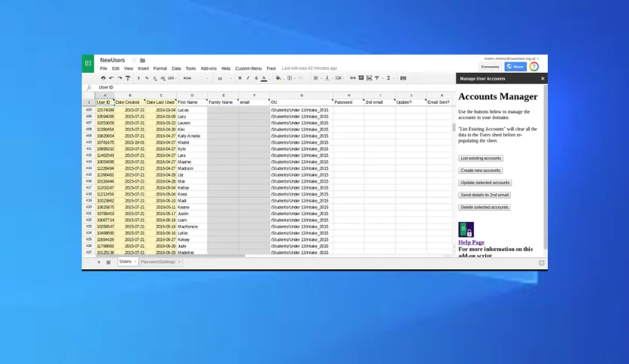Open the Users sheet tab dropdown arrow

pos(135,262)
